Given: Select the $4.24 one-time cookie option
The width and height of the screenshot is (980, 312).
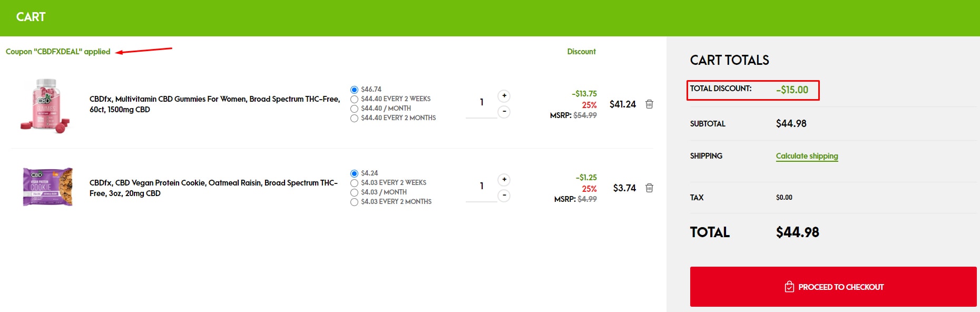Looking at the screenshot, I should pos(354,173).
